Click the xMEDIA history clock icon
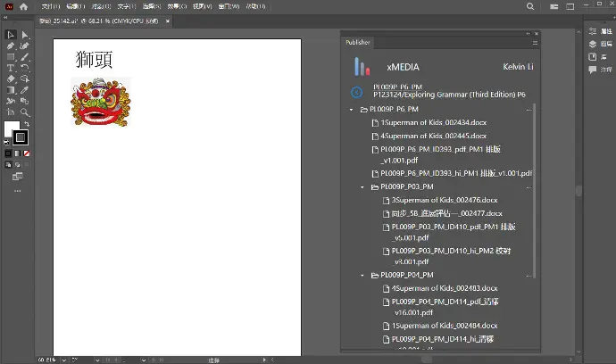Screen dimensions: 616x364 [x=357, y=92]
